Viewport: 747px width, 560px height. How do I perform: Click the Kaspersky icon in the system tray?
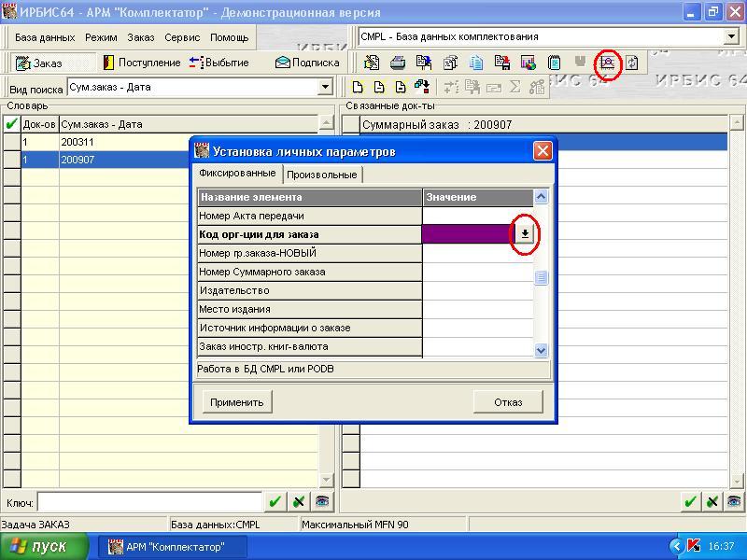pos(694,546)
